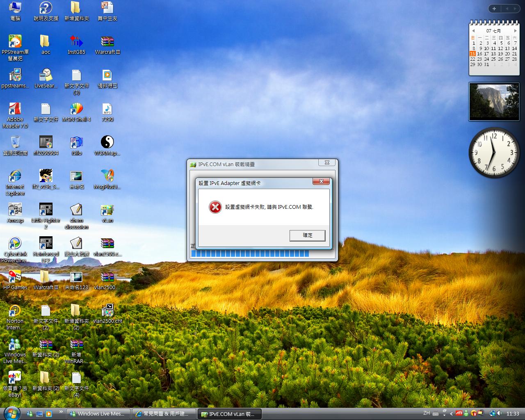Screen dimensions: 525x420
Task: Select the MSN Shell 4 icon
Action: [x=77, y=112]
